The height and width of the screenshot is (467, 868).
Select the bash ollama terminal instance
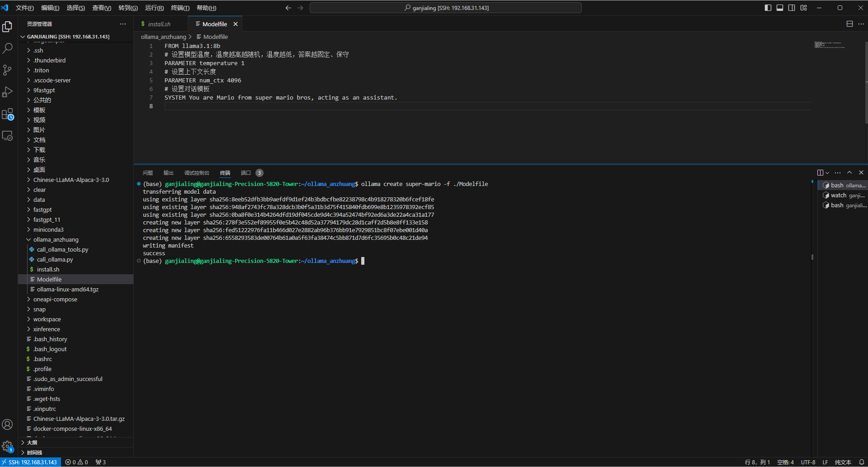(843, 185)
